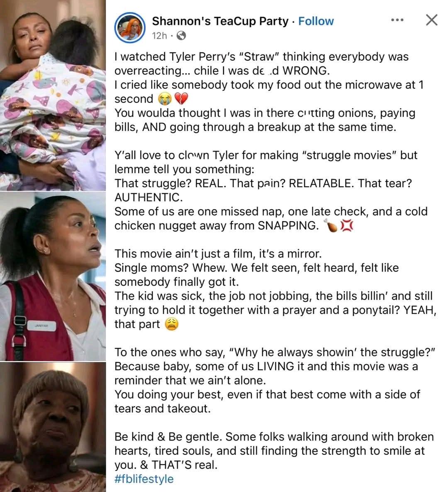This screenshot has width=448, height=492.
Task: Close the post viewer with X
Action: (x=432, y=20)
